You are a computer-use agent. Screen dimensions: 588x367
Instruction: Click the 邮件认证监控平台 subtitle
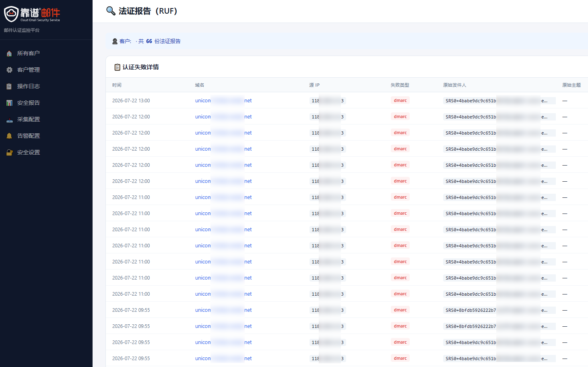tap(22, 30)
